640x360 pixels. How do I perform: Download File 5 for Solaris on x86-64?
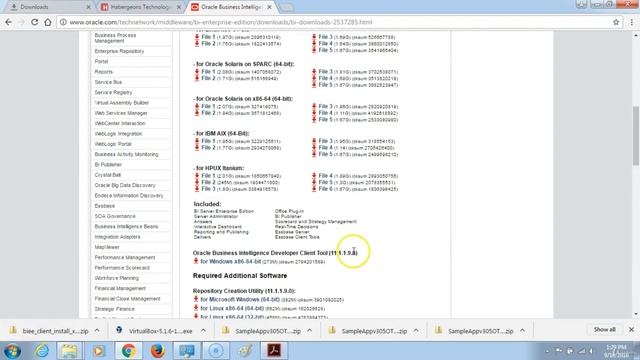point(325,119)
